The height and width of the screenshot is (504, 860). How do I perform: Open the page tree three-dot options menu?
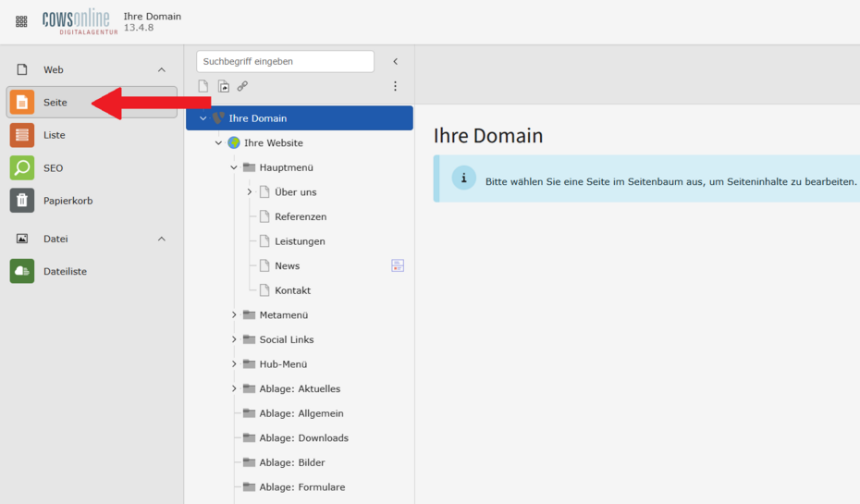(395, 86)
